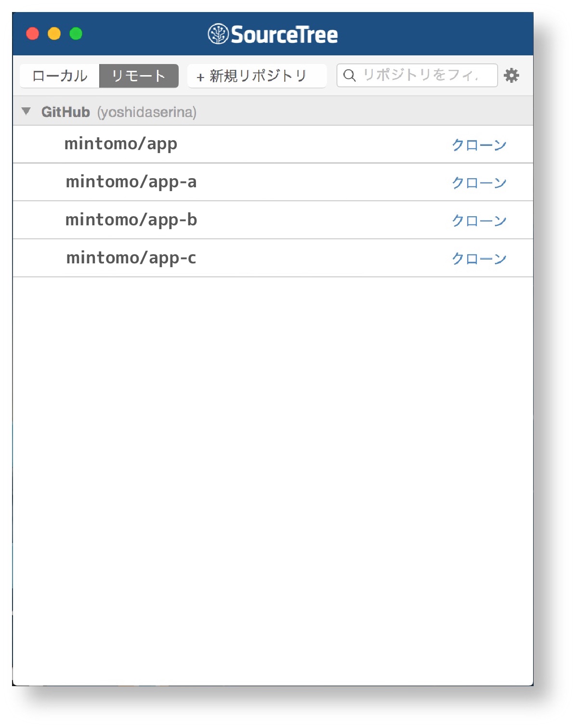Viewport: 576px width, 728px height.
Task: Click the magnifier icon in search box
Action: 350,76
